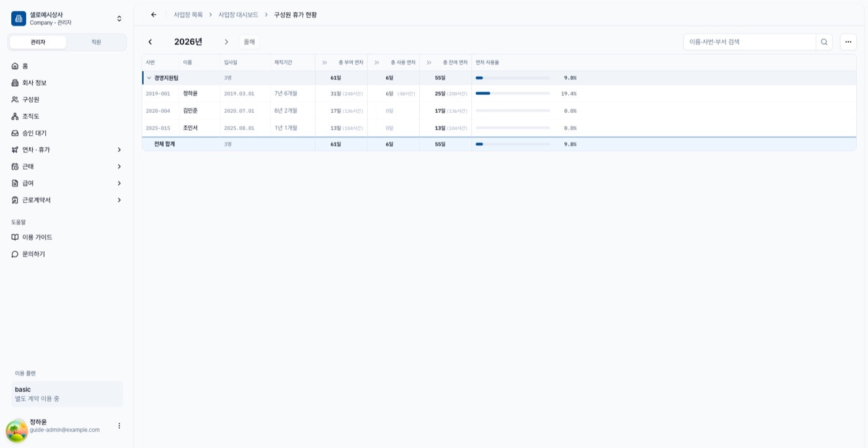Click the 올해 button
Viewport: 868px width, 448px height.
point(249,42)
